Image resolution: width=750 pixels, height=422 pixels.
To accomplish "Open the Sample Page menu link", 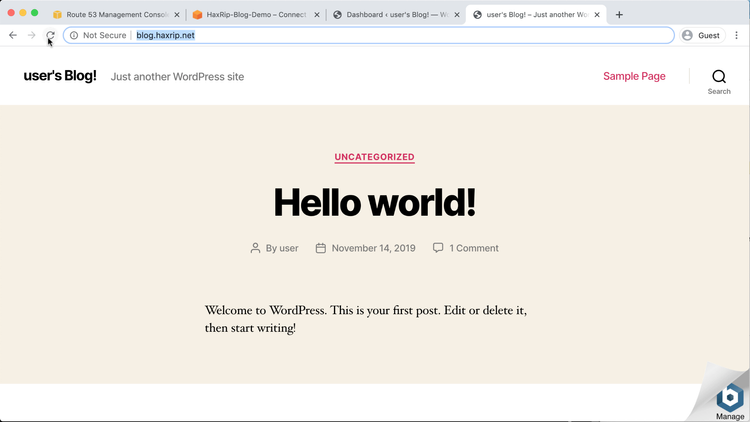I will [634, 76].
